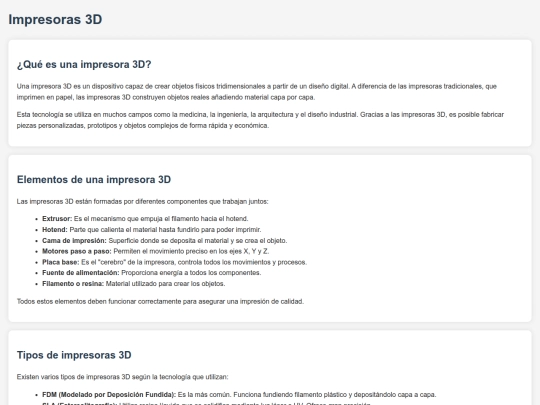
Task: Click the paragraph starting 'Una impresora 3D es un dispositivo'
Action: point(257,92)
